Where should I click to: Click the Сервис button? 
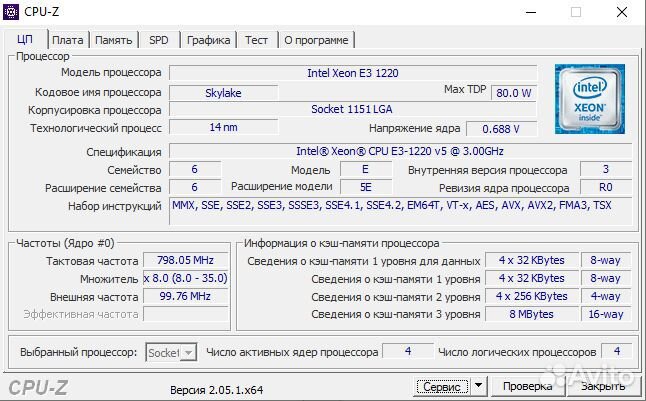point(442,387)
